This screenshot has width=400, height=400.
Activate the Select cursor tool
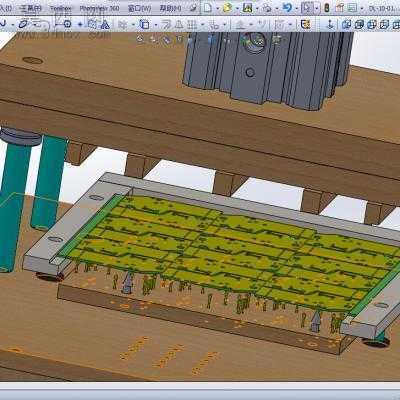pos(307,7)
